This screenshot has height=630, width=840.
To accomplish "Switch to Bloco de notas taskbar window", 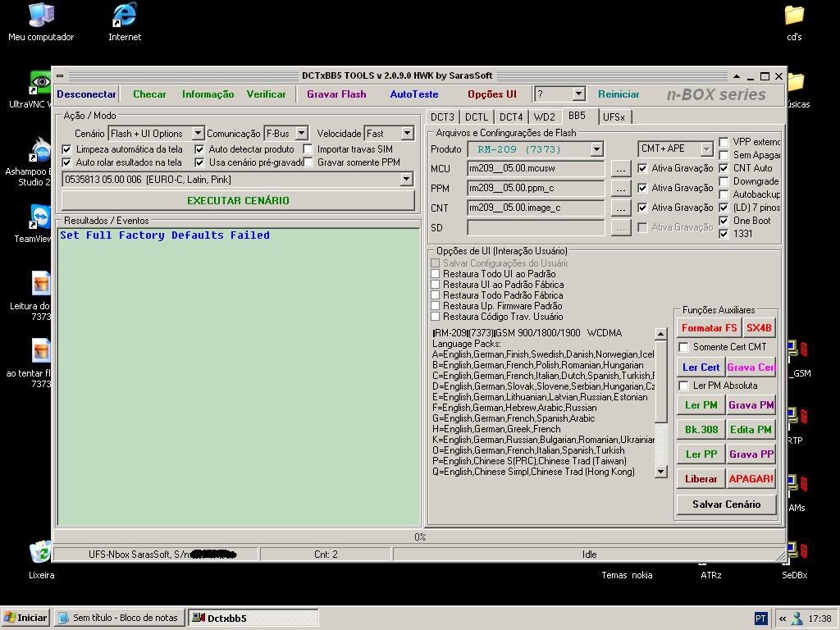I will click(120, 618).
